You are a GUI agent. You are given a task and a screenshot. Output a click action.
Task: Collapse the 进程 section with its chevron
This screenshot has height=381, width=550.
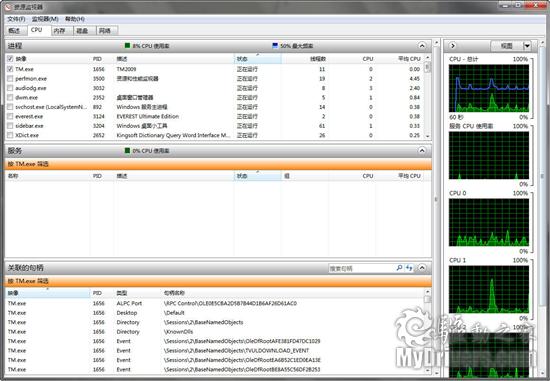tap(422, 46)
